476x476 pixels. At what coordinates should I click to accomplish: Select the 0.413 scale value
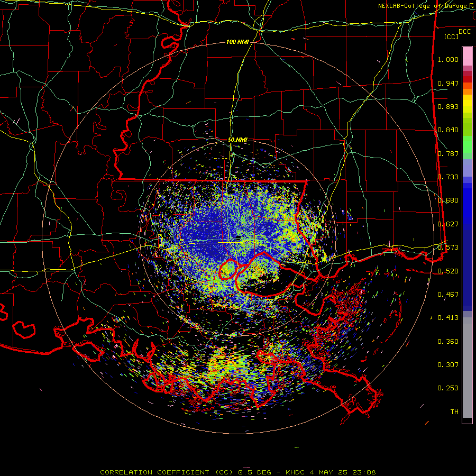[x=448, y=318]
